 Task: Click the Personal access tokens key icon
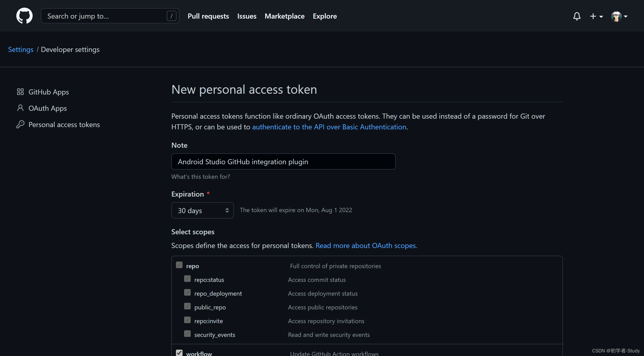tap(20, 124)
